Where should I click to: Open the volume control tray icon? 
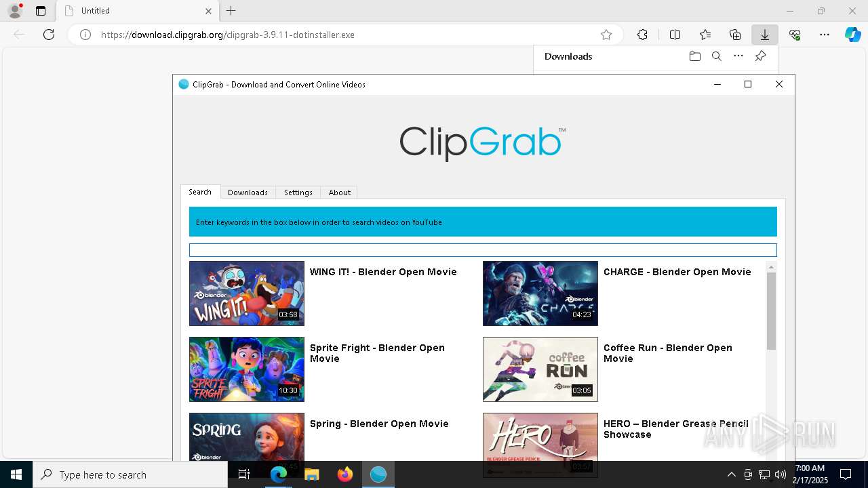(x=781, y=474)
